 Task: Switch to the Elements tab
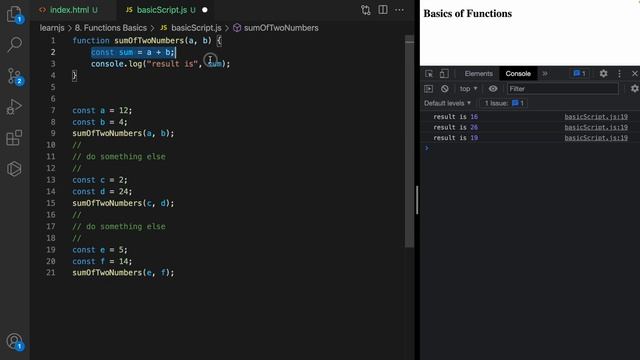(x=478, y=74)
